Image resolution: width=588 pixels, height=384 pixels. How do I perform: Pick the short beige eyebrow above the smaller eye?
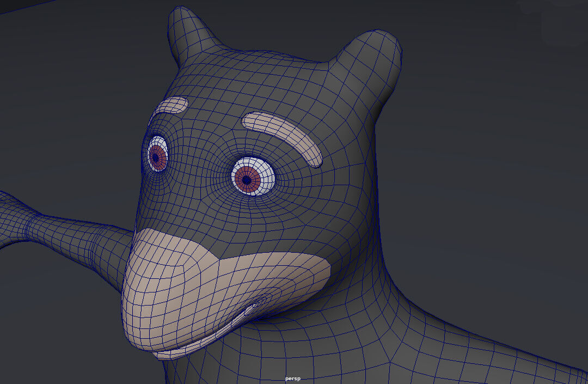(x=170, y=106)
